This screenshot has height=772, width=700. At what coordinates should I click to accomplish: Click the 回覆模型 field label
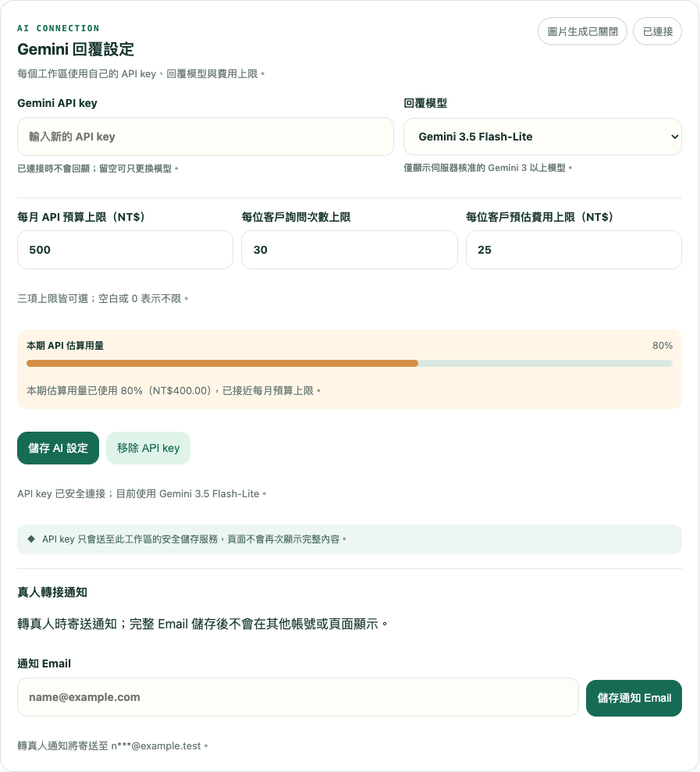coord(425,103)
